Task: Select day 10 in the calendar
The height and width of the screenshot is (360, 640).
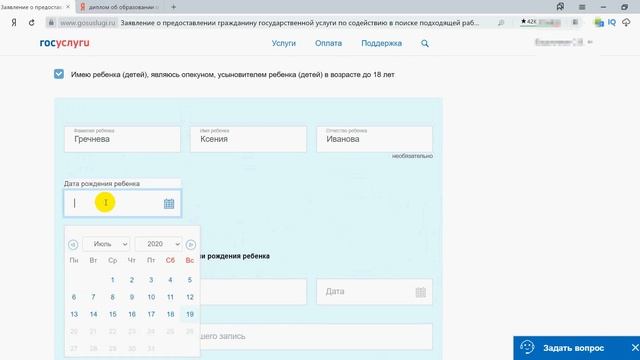Action: 151,297
